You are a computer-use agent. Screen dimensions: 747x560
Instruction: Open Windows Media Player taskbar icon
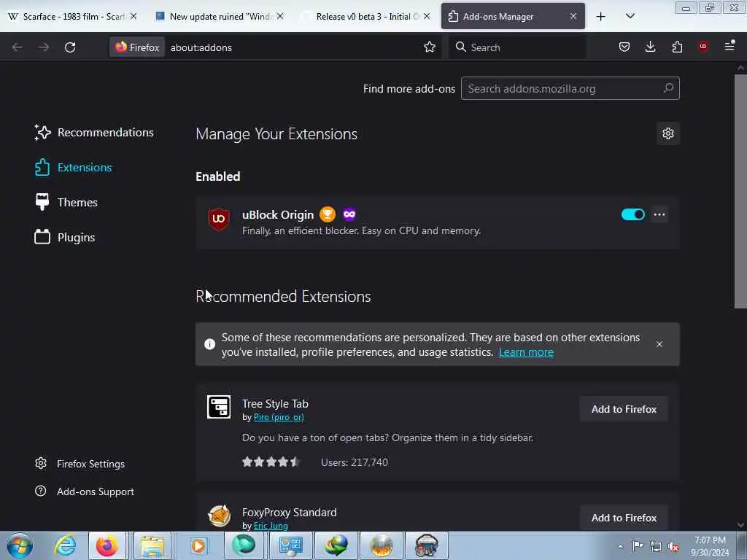[x=198, y=545]
